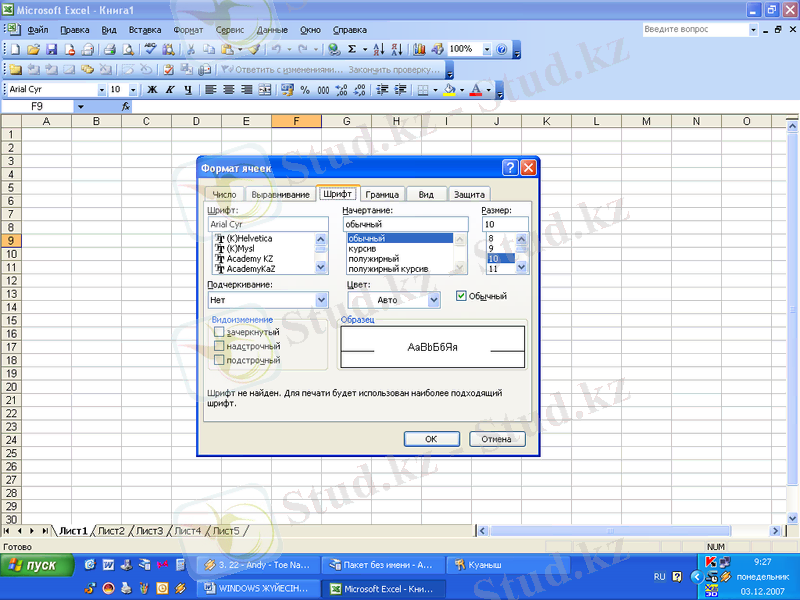The height and width of the screenshot is (600, 800).
Task: Click the Print Preview icon
Action: click(128, 49)
